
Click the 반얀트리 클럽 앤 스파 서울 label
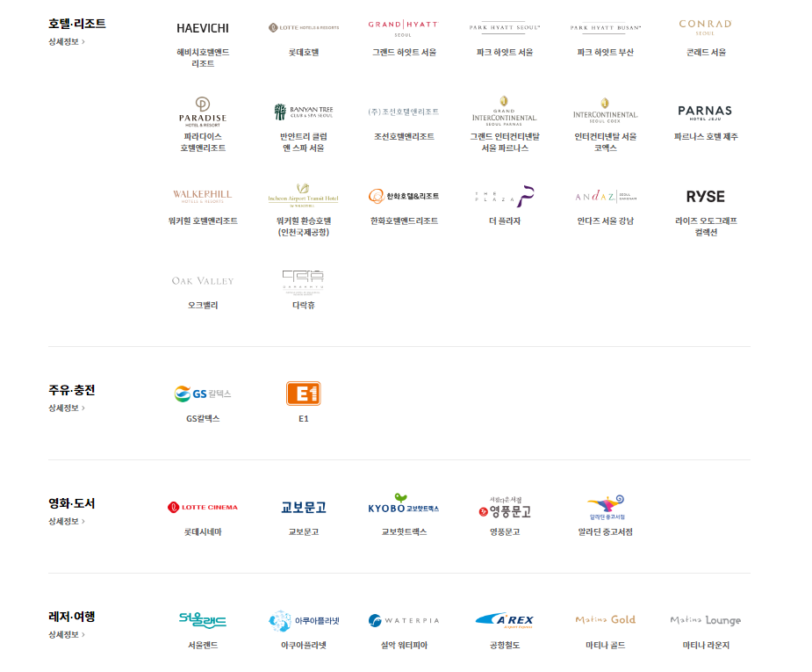(304, 142)
